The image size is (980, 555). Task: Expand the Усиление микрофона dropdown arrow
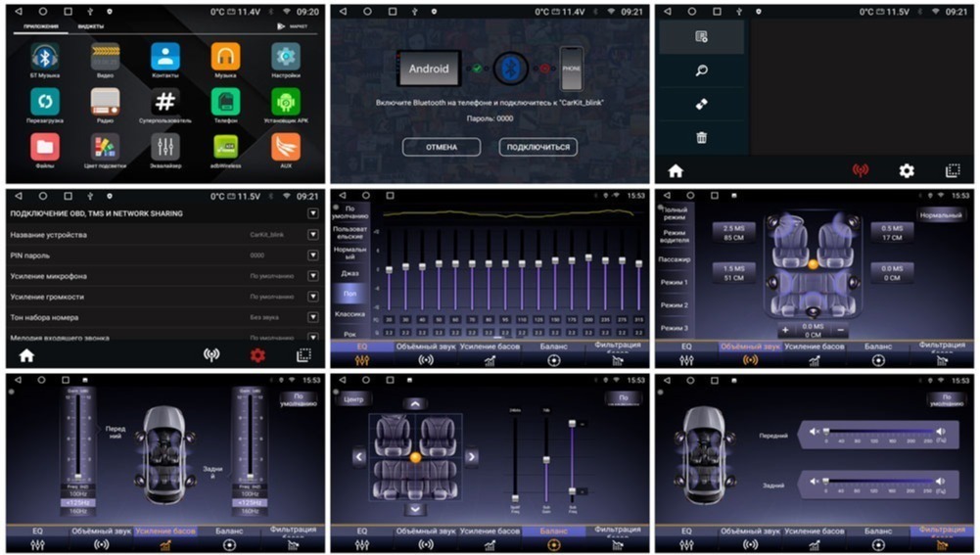click(313, 276)
